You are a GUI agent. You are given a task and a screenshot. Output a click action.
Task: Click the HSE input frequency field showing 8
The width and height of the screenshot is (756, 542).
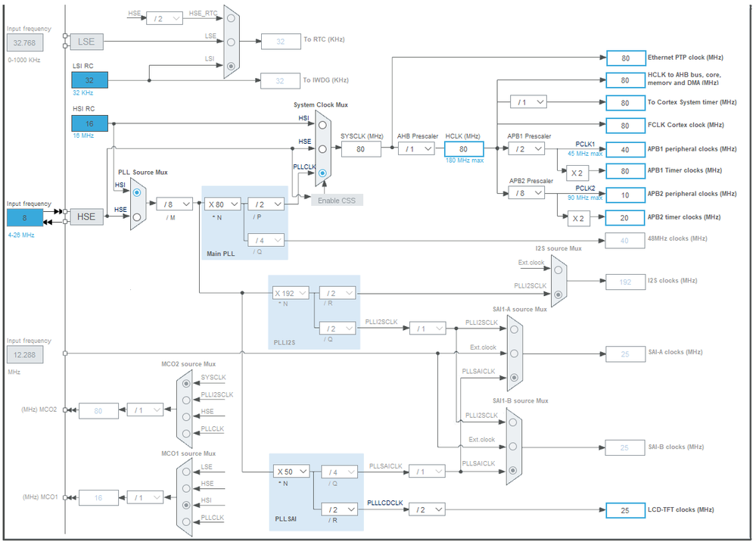coord(24,217)
